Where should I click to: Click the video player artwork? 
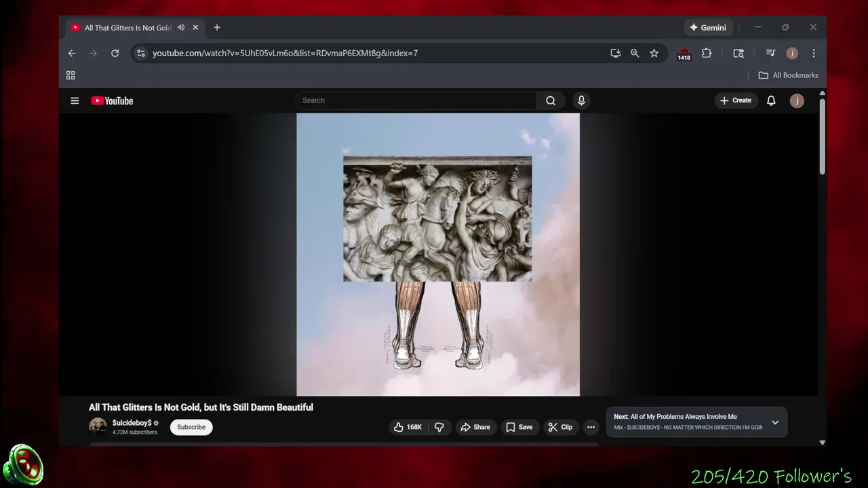click(438, 254)
